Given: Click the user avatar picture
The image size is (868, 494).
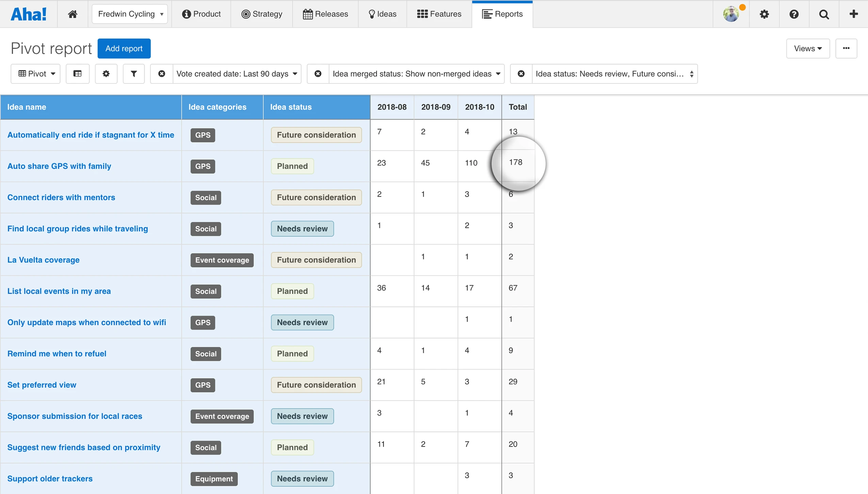Looking at the screenshot, I should [731, 14].
